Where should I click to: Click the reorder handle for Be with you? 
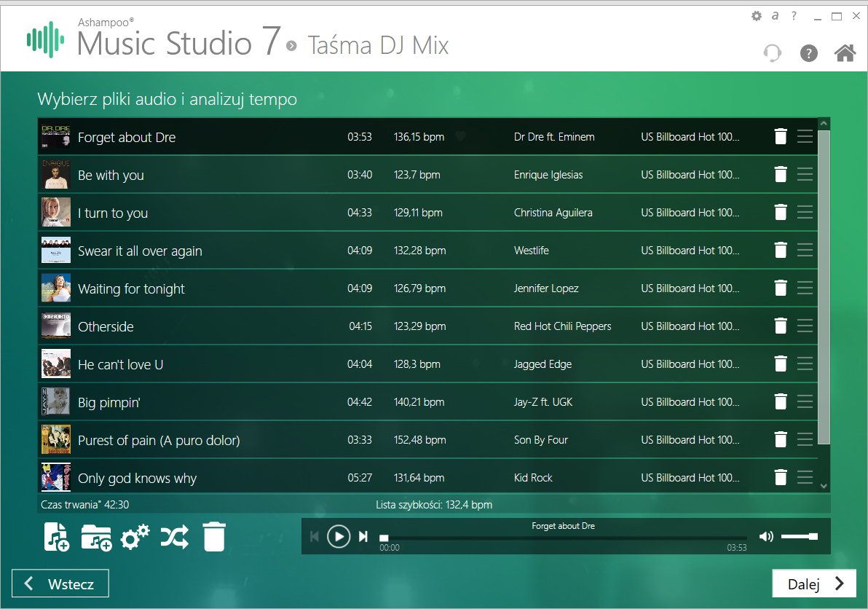click(x=805, y=174)
